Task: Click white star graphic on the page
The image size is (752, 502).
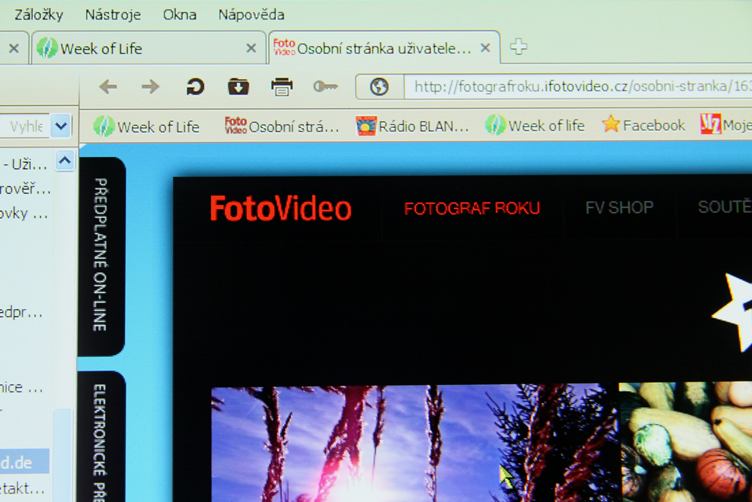Action: pyautogui.click(x=733, y=312)
